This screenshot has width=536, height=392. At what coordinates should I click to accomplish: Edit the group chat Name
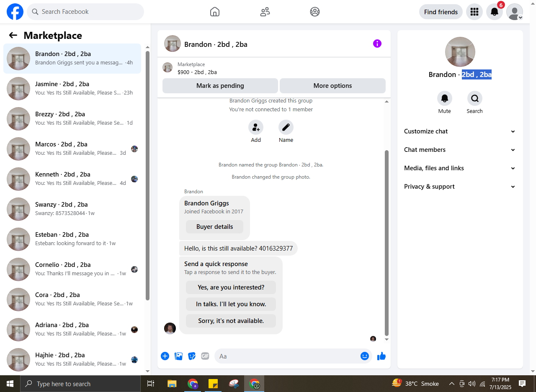coord(286,127)
